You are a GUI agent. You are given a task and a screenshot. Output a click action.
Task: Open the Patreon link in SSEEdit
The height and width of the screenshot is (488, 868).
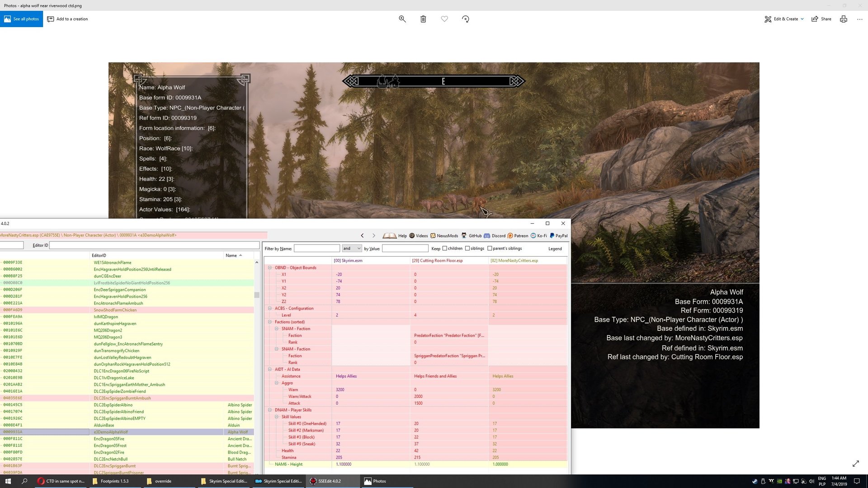pyautogui.click(x=518, y=236)
